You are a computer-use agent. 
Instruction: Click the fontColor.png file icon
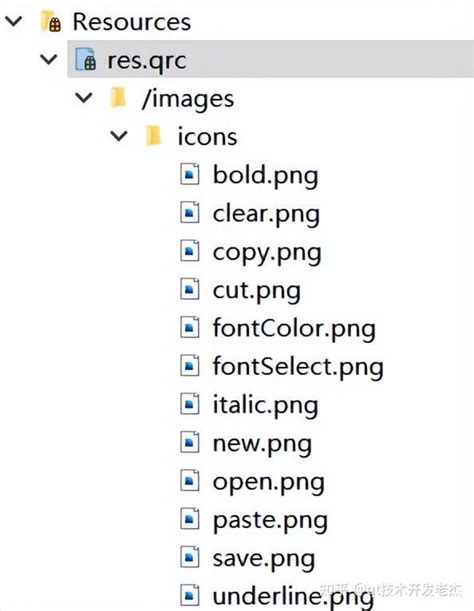[x=190, y=327]
